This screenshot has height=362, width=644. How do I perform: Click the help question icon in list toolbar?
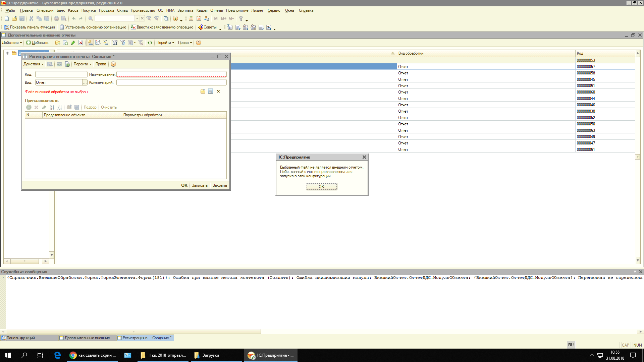[199, 43]
